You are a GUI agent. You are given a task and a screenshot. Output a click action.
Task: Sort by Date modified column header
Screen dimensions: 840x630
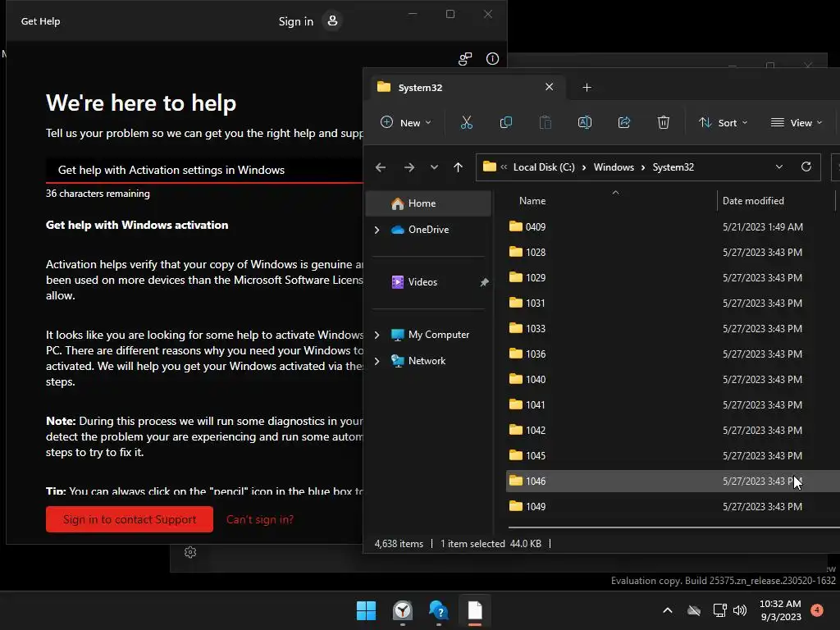(776, 201)
